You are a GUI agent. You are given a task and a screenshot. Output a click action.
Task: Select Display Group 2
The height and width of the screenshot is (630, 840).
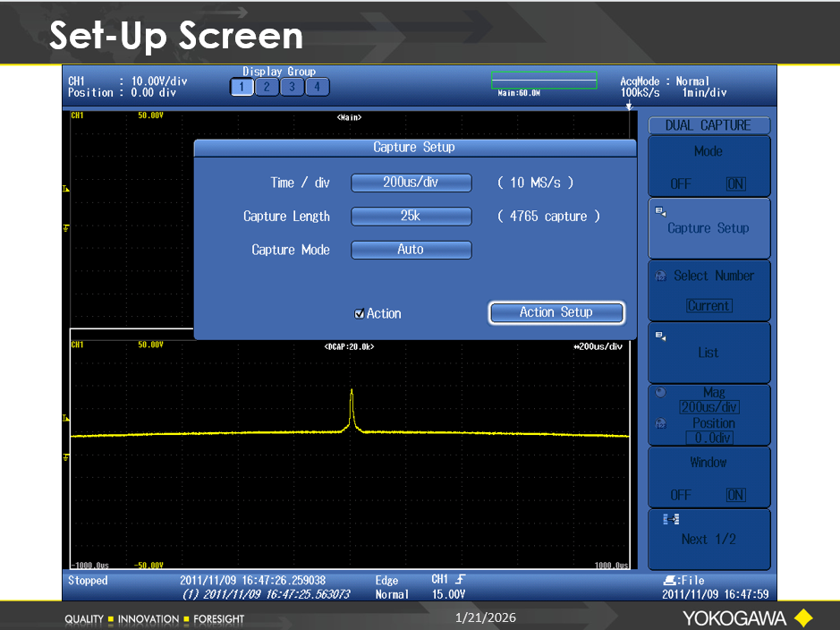267,87
